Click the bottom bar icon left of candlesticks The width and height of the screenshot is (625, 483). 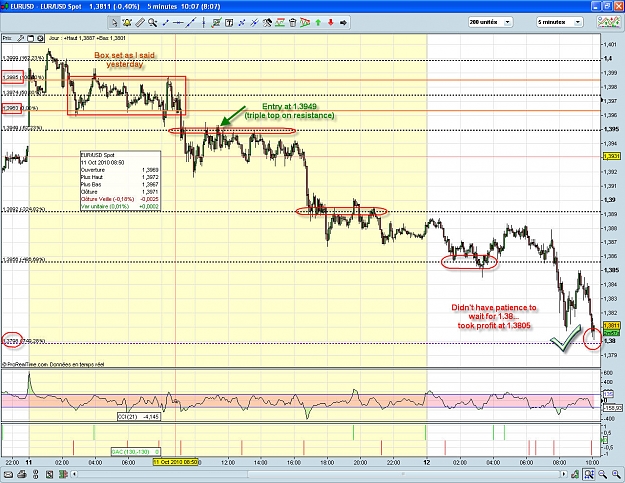49,474
